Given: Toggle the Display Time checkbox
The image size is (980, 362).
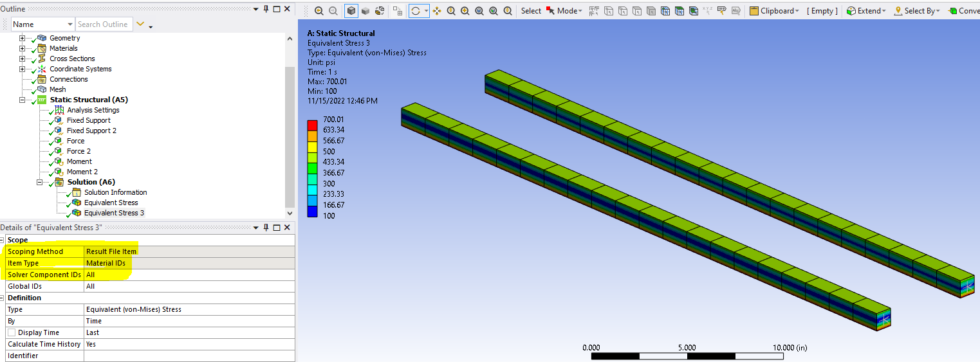Looking at the screenshot, I should (12, 332).
